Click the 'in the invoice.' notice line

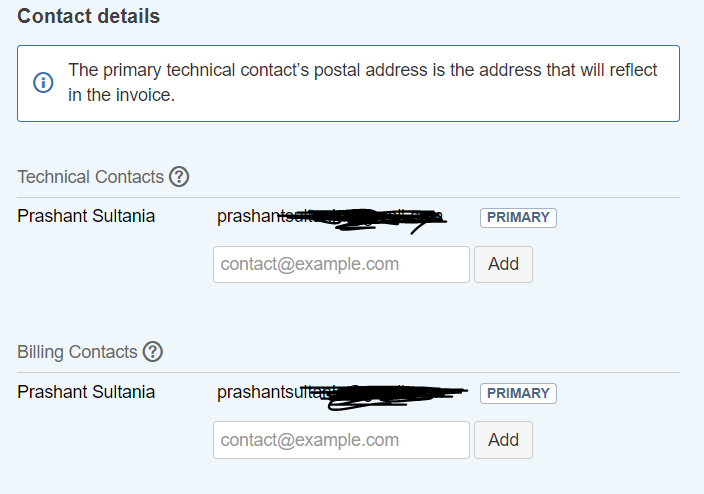(121, 95)
